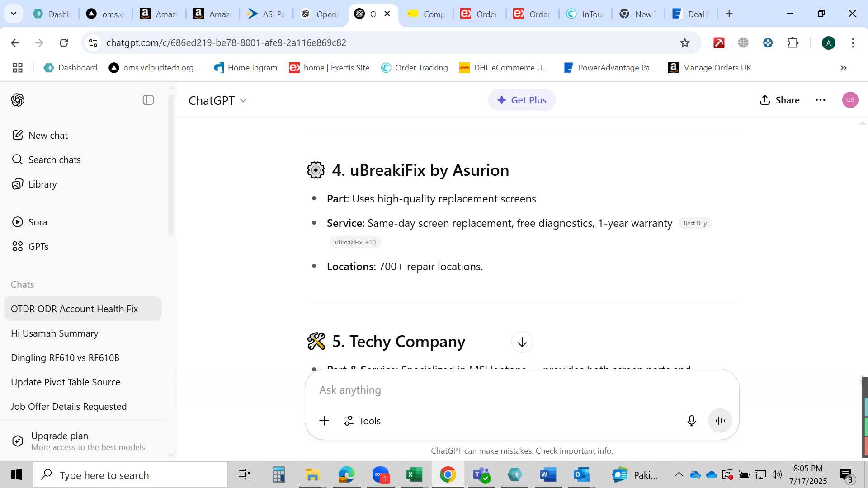This screenshot has height=488, width=868.
Task: Open the Dashboard bookmark
Action: click(71, 68)
